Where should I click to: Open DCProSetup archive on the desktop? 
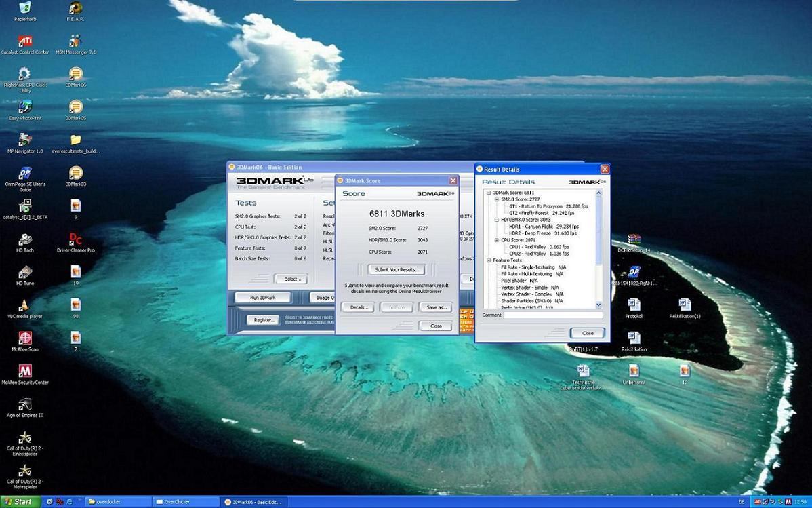(x=634, y=243)
